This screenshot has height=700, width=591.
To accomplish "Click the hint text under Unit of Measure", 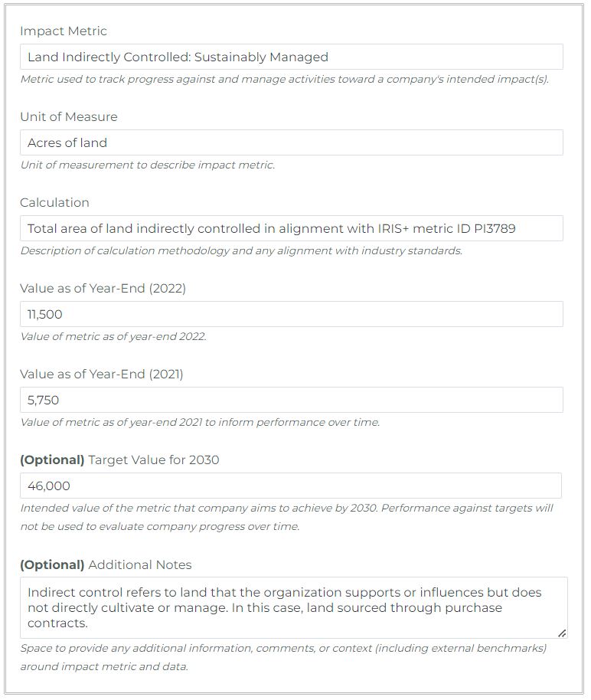I will click(147, 165).
